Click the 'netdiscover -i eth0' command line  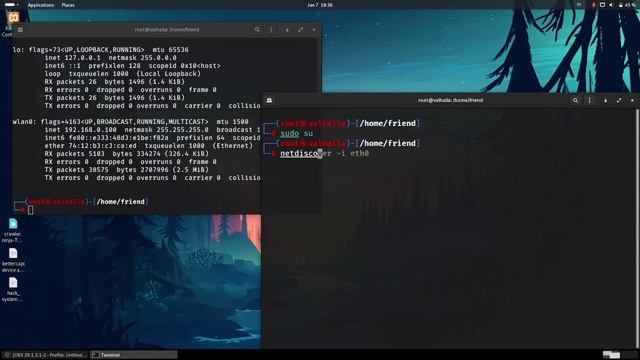pos(324,153)
